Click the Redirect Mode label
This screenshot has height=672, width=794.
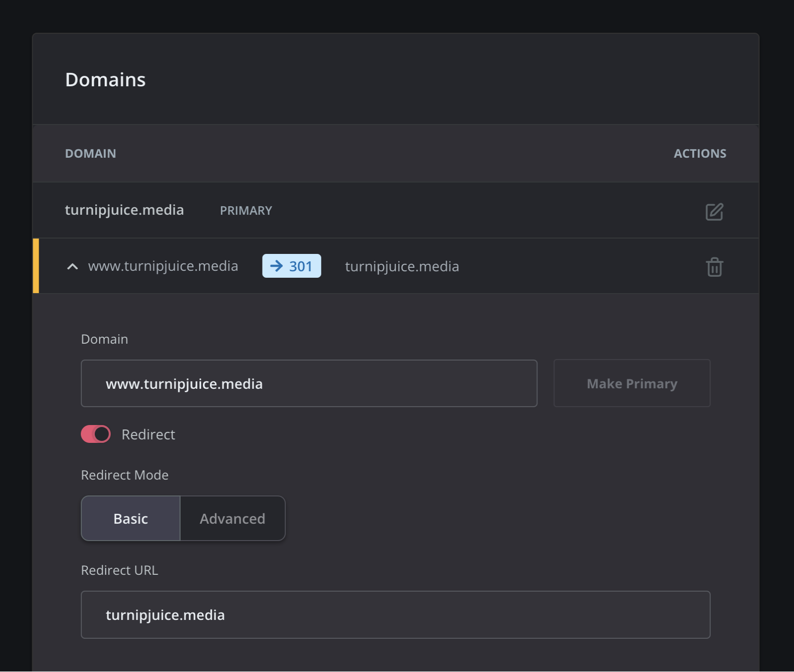coord(125,475)
